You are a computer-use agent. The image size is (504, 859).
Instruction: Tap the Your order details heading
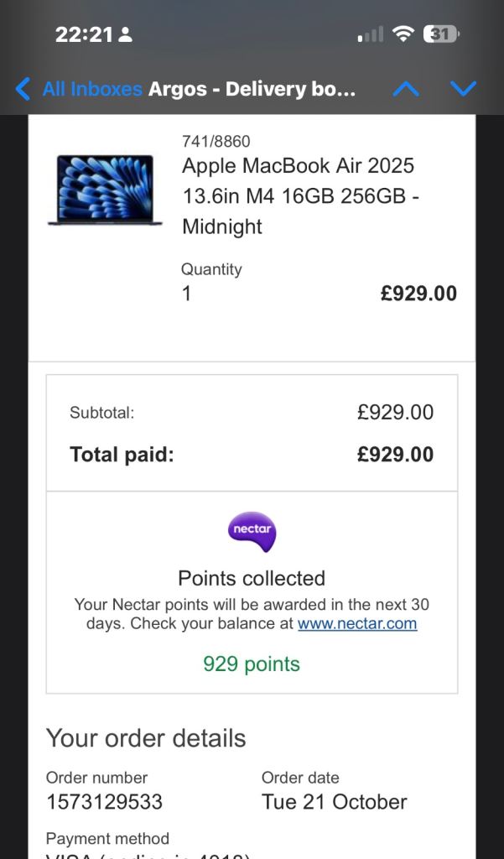pos(146,738)
